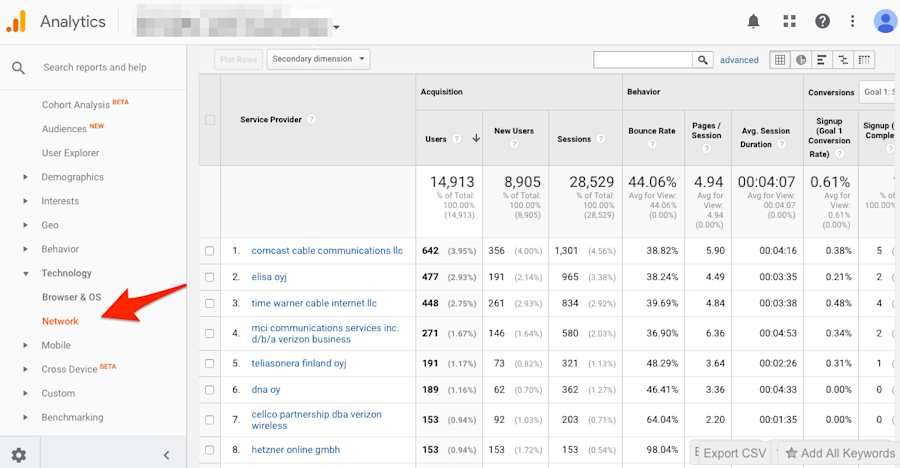Click the Search reports and help field
900x468 pixels.
(95, 68)
